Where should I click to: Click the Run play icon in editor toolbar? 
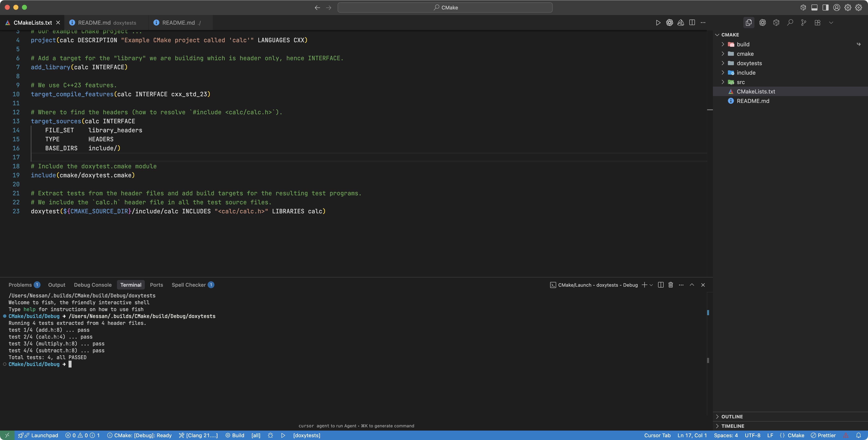tap(658, 23)
